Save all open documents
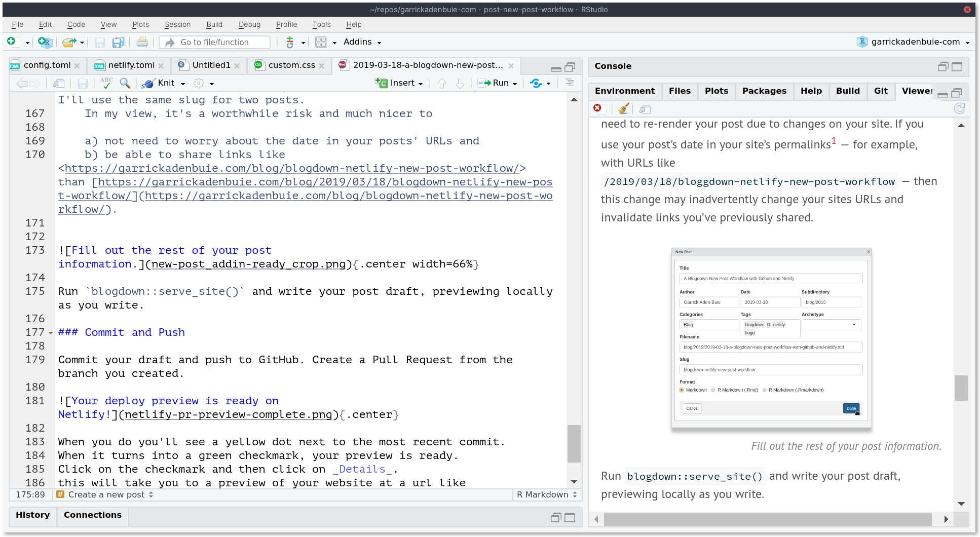The width and height of the screenshot is (980, 537). (x=119, y=42)
